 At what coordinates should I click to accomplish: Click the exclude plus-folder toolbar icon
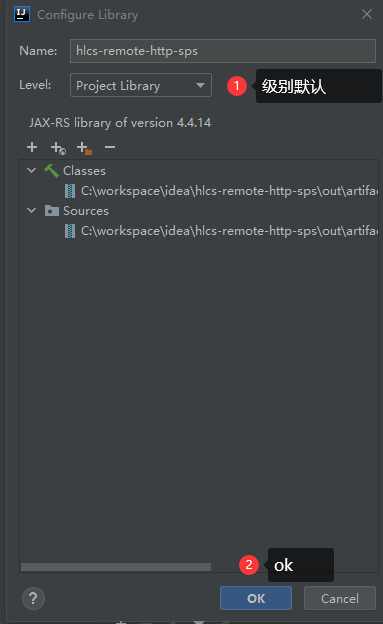point(84,148)
